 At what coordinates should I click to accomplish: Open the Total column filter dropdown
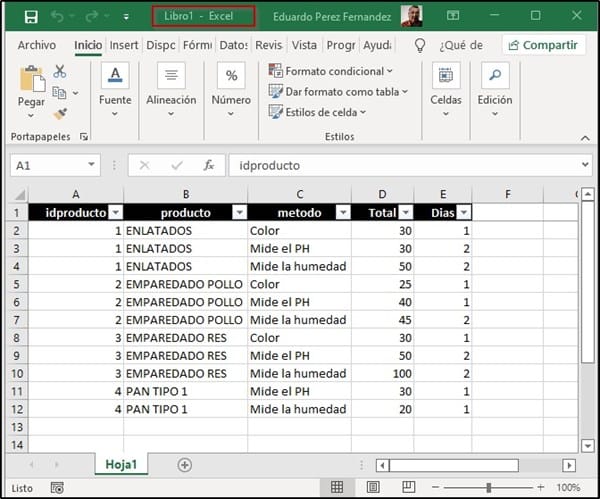[x=405, y=213]
